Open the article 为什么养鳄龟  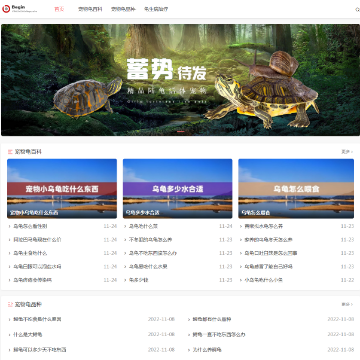[x=207, y=350]
